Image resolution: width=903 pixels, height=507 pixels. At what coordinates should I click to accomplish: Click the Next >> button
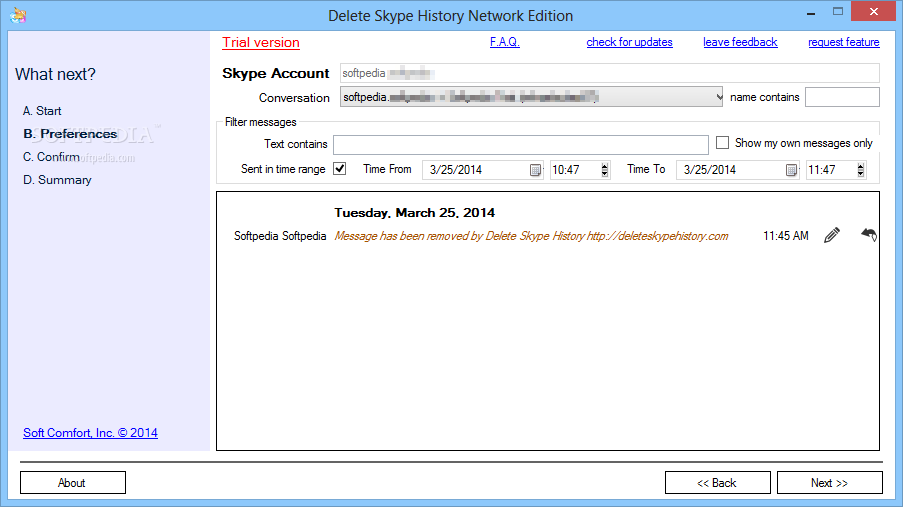pyautogui.click(x=829, y=483)
